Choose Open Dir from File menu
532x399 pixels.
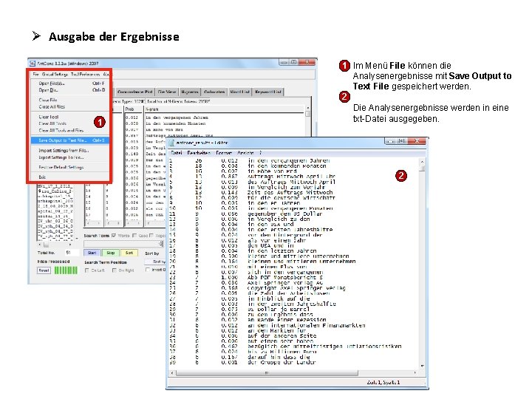click(x=69, y=90)
